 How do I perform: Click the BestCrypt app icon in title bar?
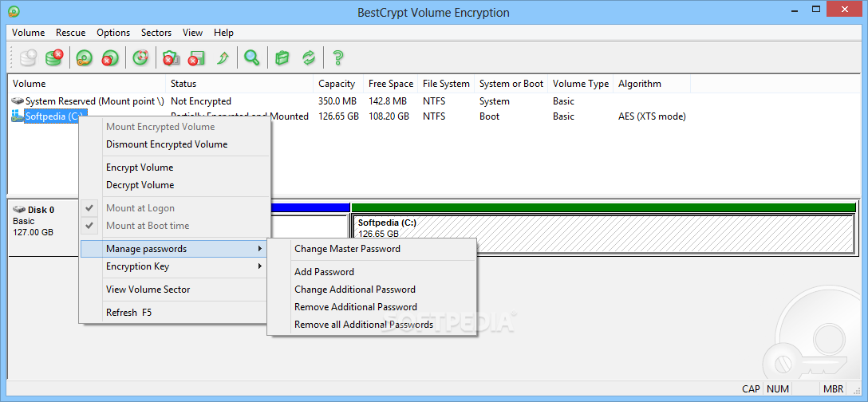point(14,11)
